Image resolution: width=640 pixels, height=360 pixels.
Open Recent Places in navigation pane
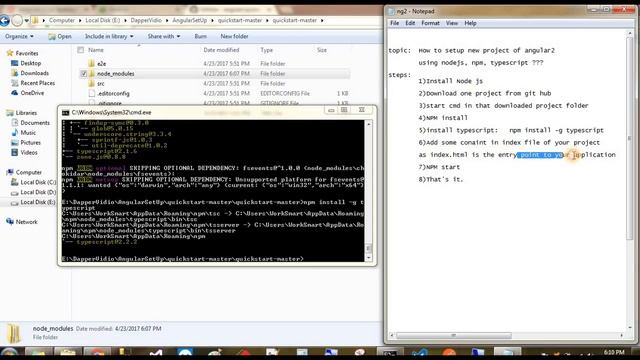[38, 83]
